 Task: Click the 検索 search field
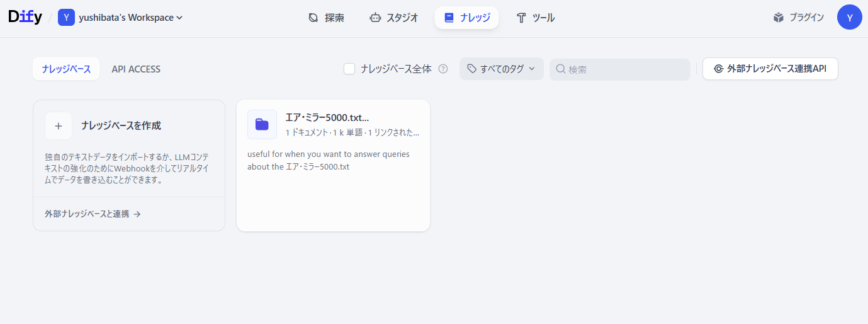(x=620, y=69)
